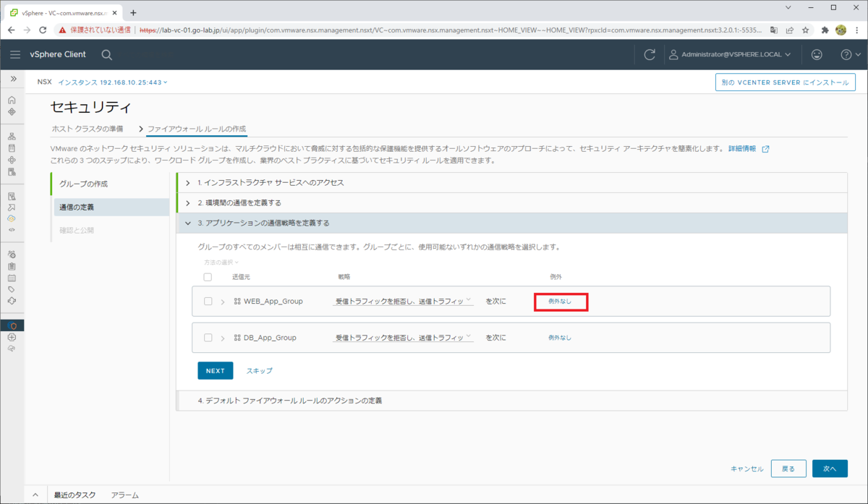Viewport: 868px width, 504px height.
Task: Open the アラーム bottom tab
Action: click(x=124, y=495)
